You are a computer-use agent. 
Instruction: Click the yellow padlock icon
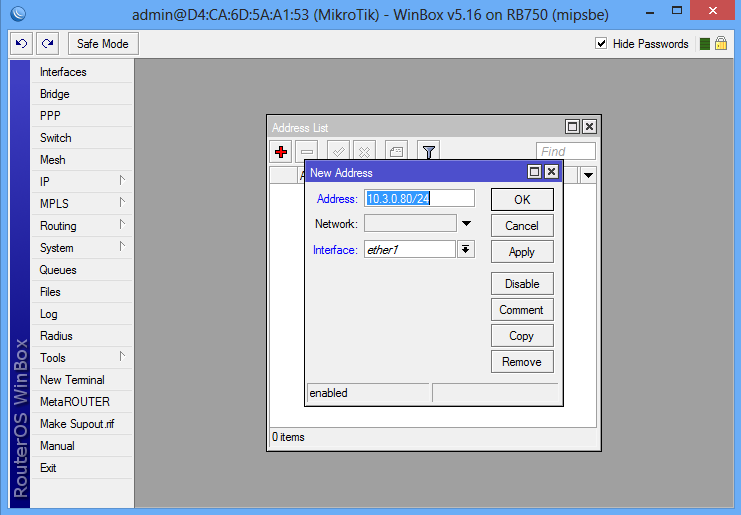click(721, 43)
